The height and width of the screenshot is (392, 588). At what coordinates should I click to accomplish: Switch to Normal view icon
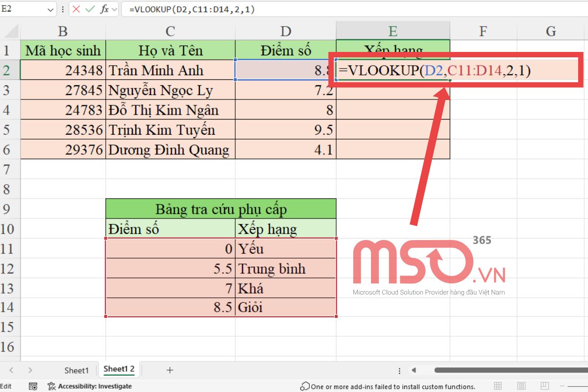point(498,386)
